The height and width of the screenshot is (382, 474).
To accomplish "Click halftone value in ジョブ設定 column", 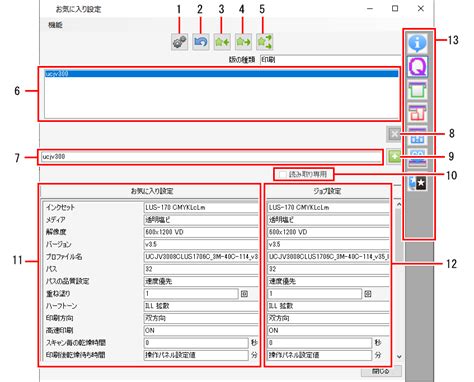I will tap(328, 306).
